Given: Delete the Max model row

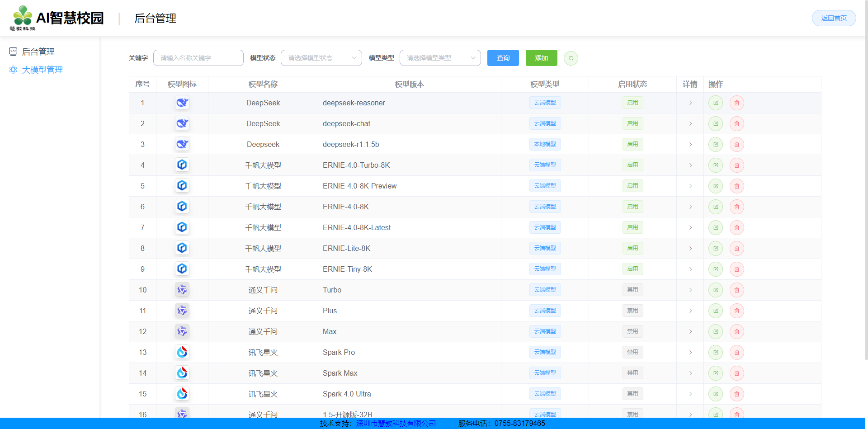Looking at the screenshot, I should coord(737,331).
